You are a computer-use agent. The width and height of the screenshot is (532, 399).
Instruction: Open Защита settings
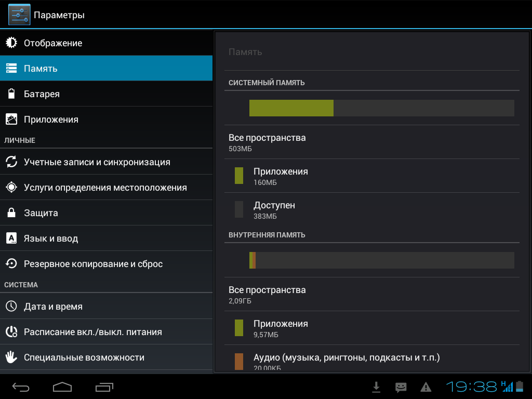[x=106, y=212]
